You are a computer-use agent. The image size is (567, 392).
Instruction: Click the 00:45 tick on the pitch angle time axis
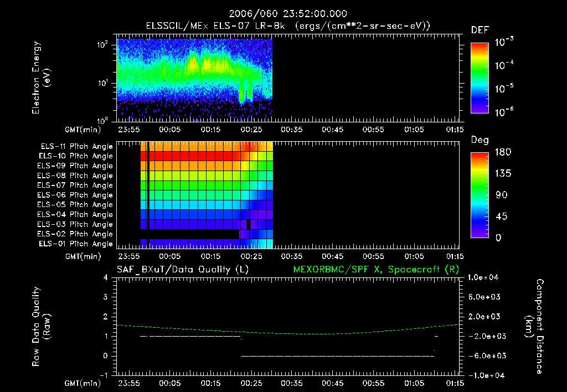tap(333, 256)
